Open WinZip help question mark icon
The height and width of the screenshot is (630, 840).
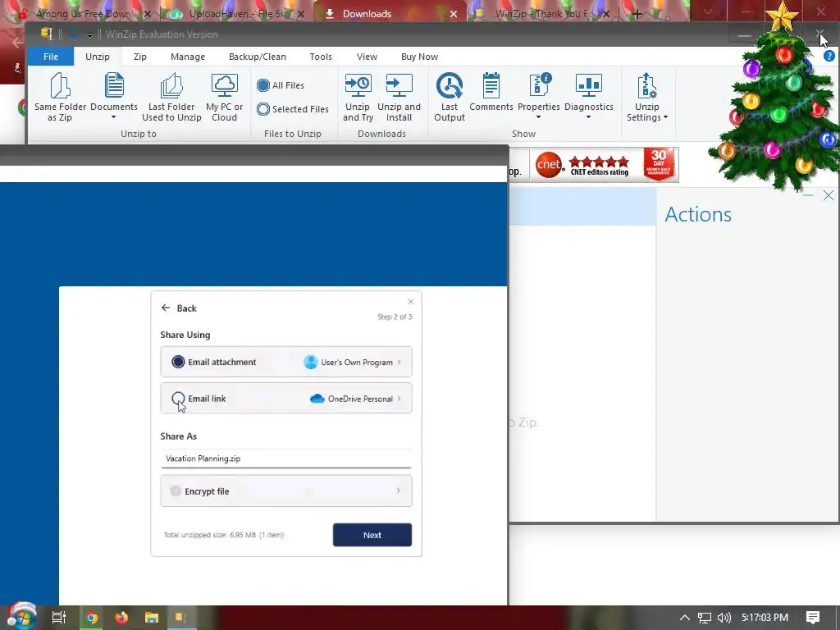[x=829, y=56]
